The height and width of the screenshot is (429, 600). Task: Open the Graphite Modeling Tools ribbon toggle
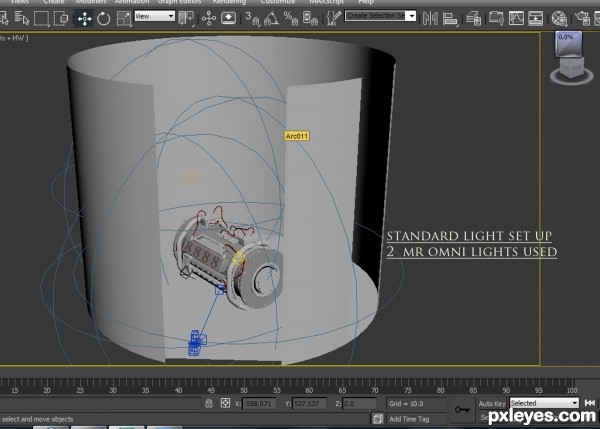pos(496,18)
